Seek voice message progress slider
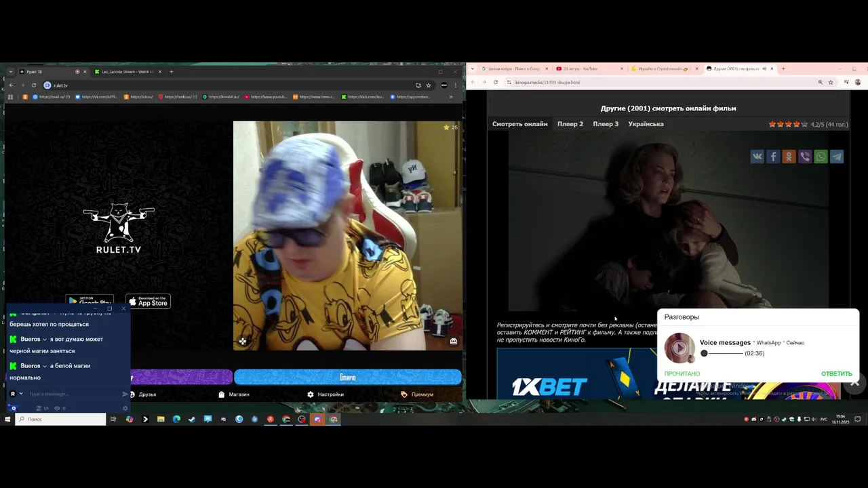The width and height of the screenshot is (868, 488). pyautogui.click(x=722, y=353)
